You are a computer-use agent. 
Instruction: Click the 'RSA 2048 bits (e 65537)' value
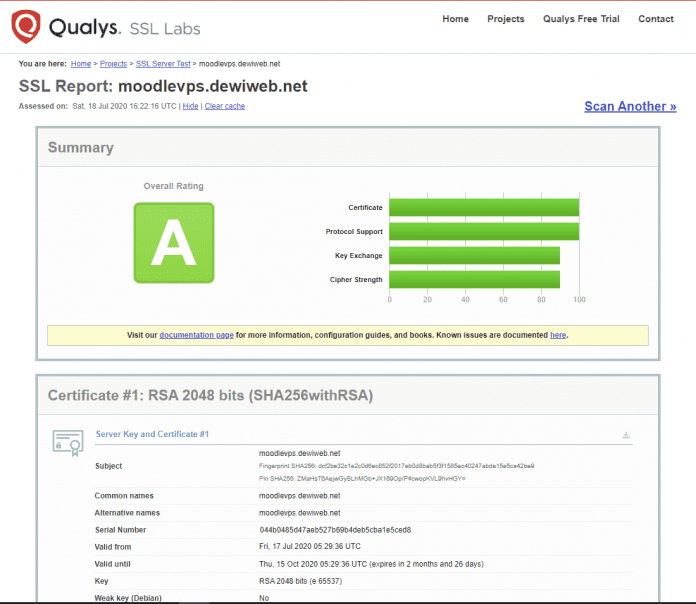301,581
